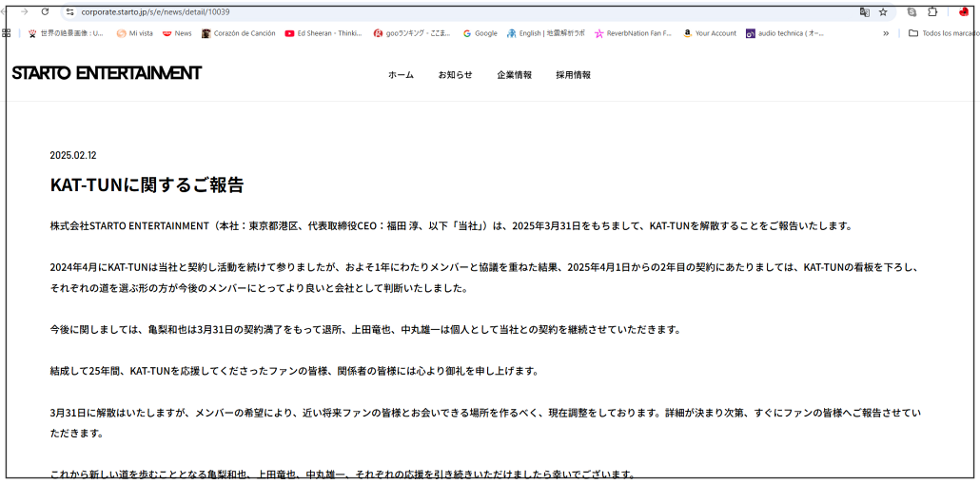Open site information icon in address bar

pyautogui.click(x=70, y=11)
